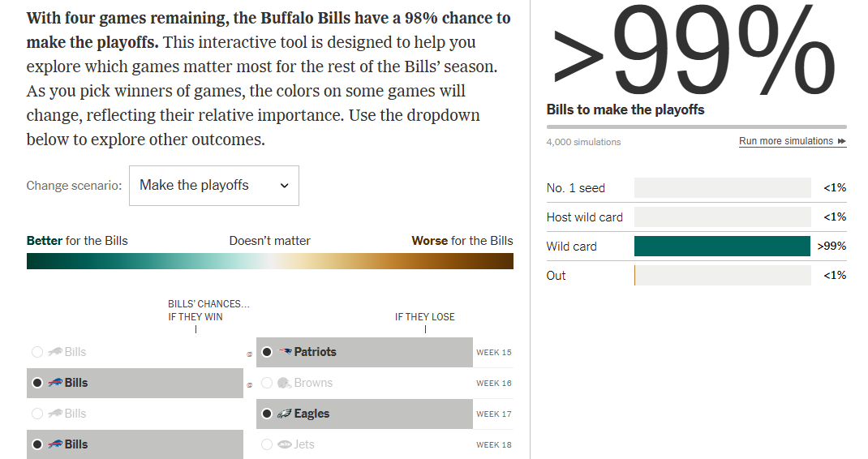This screenshot has height=459, width=868.
Task: Click the Eagles team logo
Action: [x=285, y=414]
